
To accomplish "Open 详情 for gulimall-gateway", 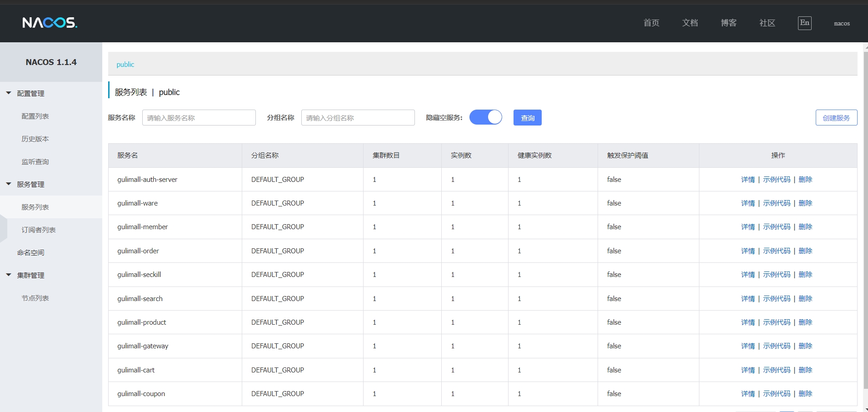I will click(x=748, y=346).
